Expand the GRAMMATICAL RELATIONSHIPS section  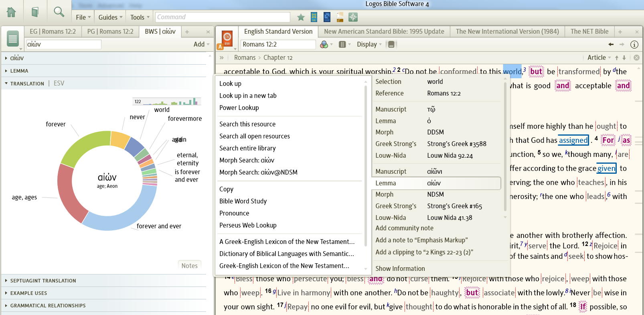coord(104,306)
